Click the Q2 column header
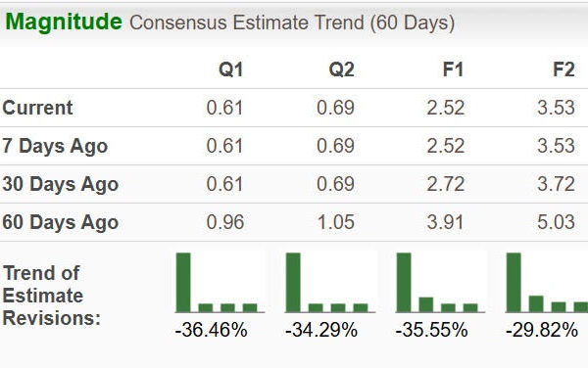 point(341,69)
